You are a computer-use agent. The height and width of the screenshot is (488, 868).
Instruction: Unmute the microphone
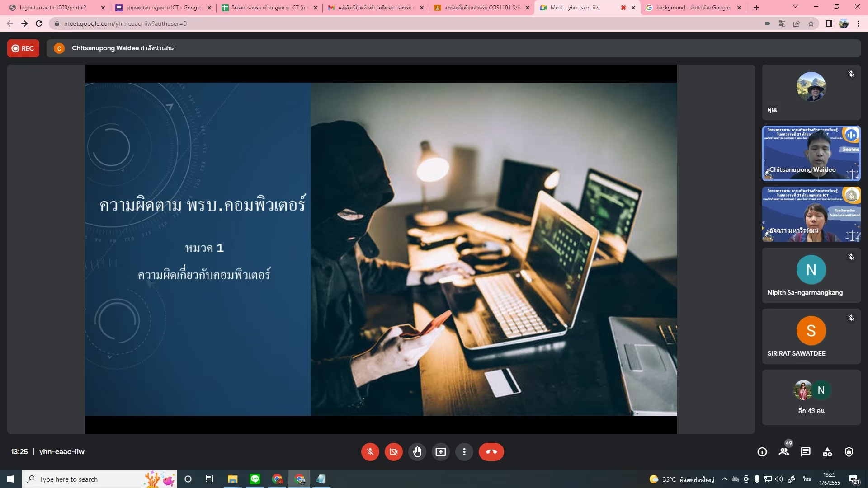click(x=370, y=452)
